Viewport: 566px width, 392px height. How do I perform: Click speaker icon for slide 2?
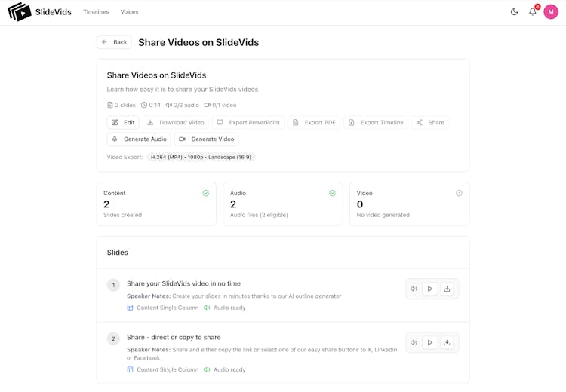point(414,342)
